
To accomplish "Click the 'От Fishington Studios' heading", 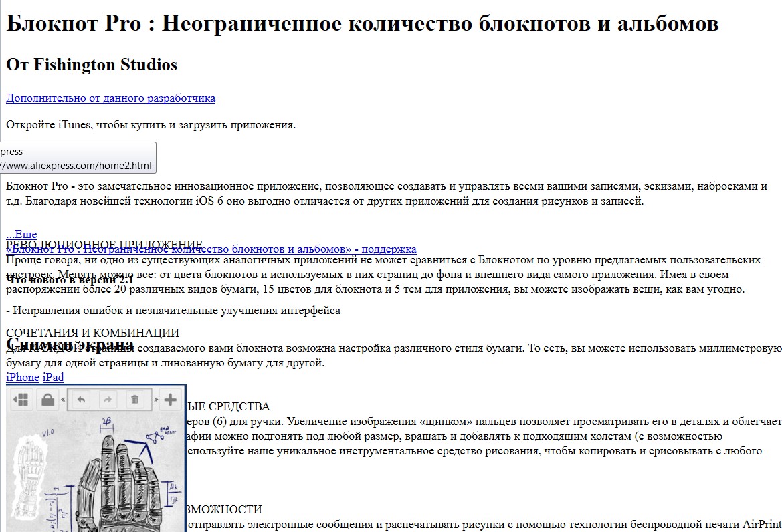I will point(92,65).
